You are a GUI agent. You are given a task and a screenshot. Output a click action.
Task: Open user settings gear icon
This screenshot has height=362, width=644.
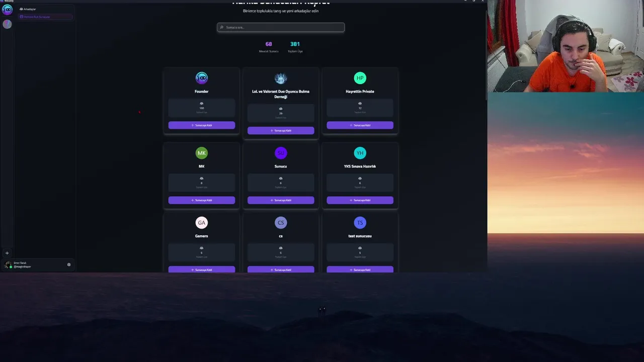pyautogui.click(x=69, y=264)
